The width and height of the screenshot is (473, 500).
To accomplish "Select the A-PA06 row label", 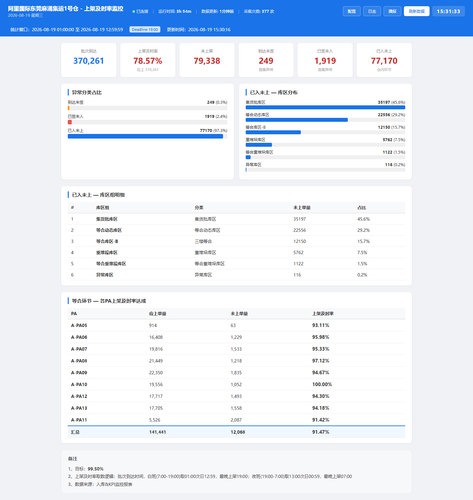I will pos(79,337).
